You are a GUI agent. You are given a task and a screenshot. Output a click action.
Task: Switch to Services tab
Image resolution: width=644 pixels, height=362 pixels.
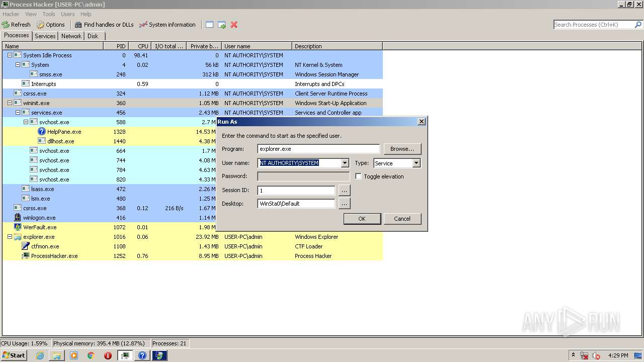click(45, 36)
